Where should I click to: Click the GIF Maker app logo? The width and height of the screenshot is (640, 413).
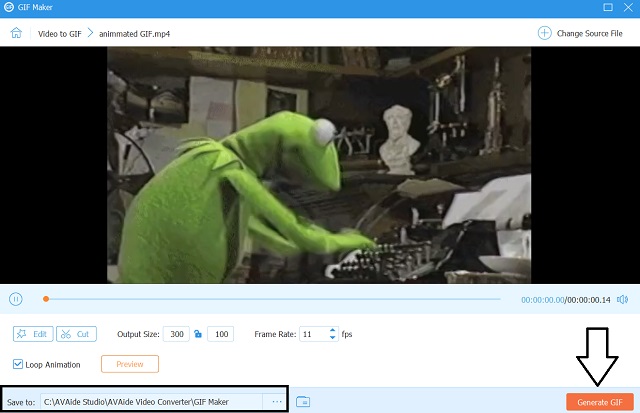(x=8, y=7)
